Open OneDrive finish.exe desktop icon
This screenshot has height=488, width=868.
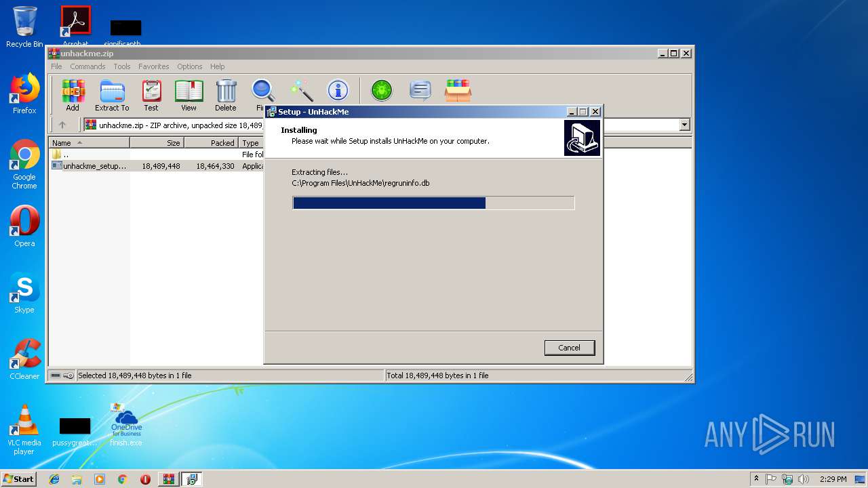[126, 424]
